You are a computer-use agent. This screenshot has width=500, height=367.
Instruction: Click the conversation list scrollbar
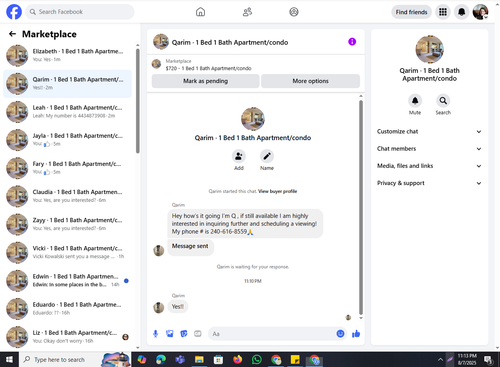[138, 101]
